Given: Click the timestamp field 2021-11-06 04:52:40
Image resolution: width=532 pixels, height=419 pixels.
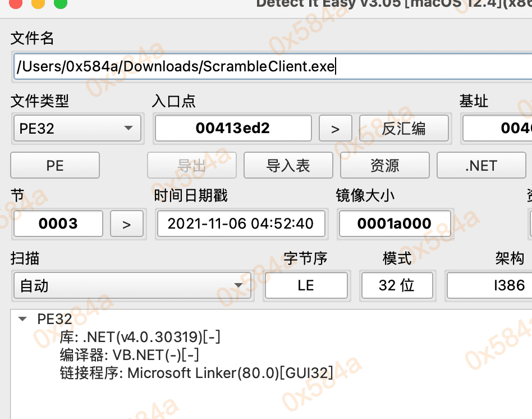Looking at the screenshot, I should (240, 224).
